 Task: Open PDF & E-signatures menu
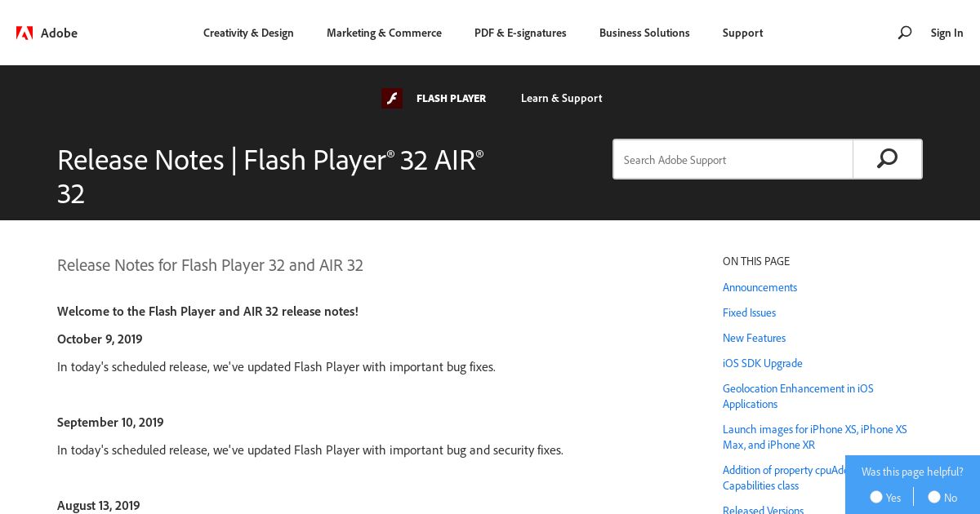point(520,33)
